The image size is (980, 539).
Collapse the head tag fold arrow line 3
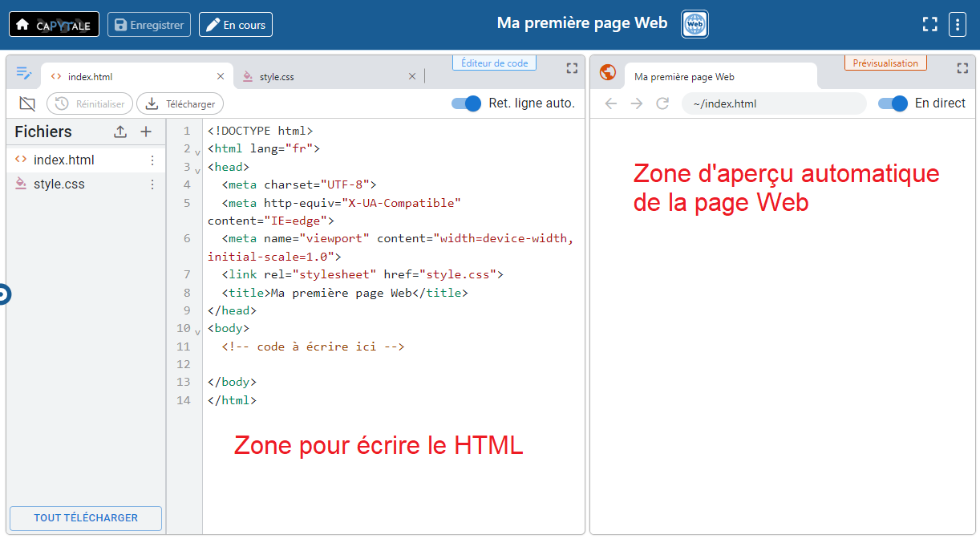pos(197,169)
